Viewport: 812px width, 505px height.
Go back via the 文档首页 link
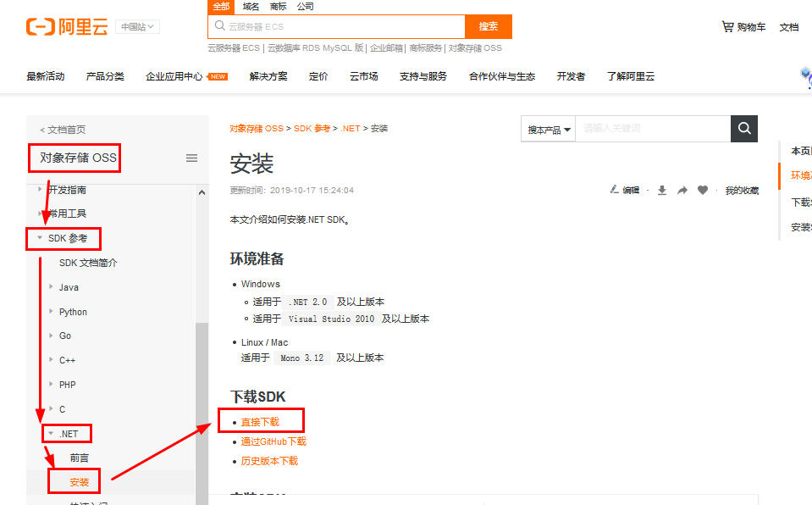pyautogui.click(x=63, y=130)
